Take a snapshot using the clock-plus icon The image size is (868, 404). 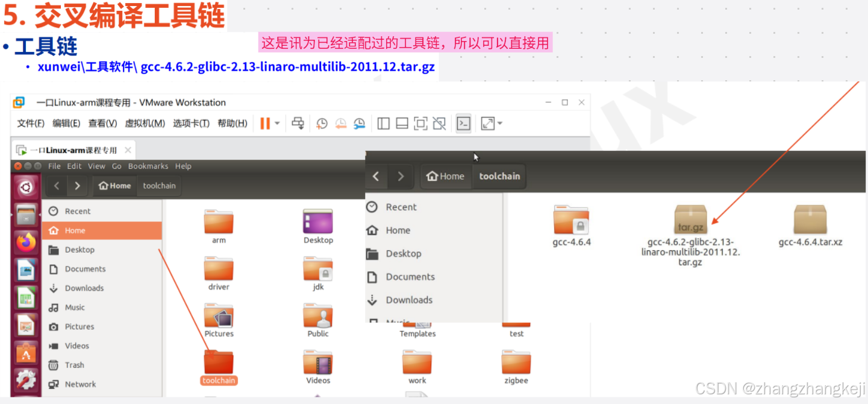[x=322, y=124]
